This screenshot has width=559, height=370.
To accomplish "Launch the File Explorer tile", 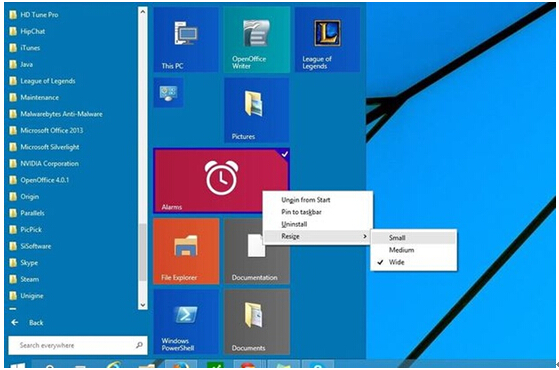I will (186, 251).
